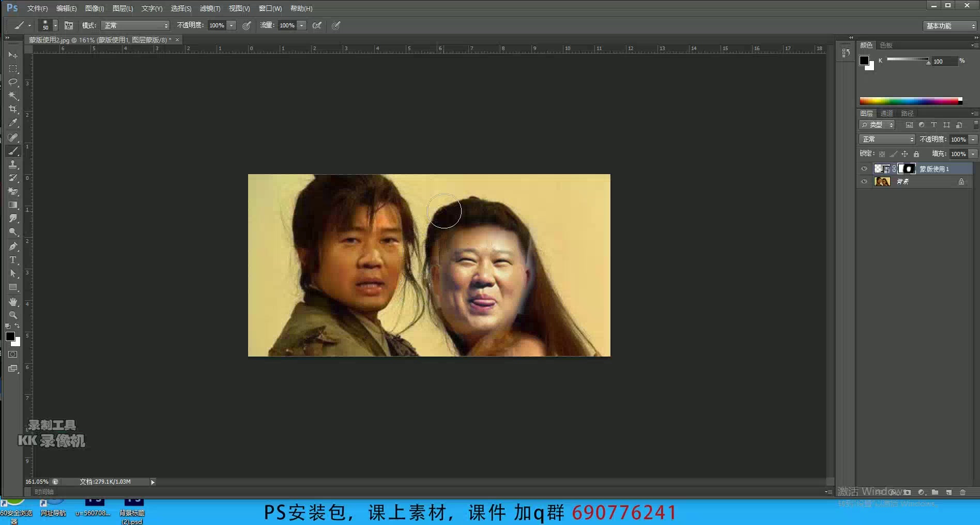
Task: Toggle tablet pressure for size
Action: (336, 25)
